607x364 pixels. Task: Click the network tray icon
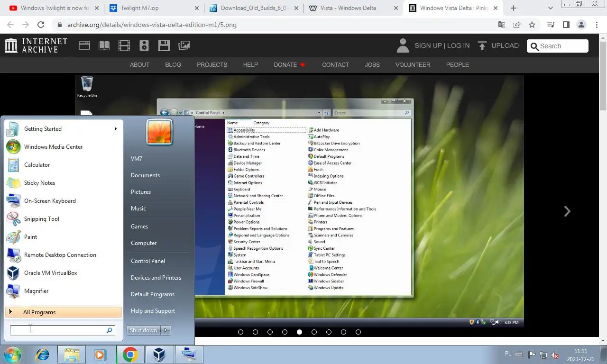coord(543,355)
